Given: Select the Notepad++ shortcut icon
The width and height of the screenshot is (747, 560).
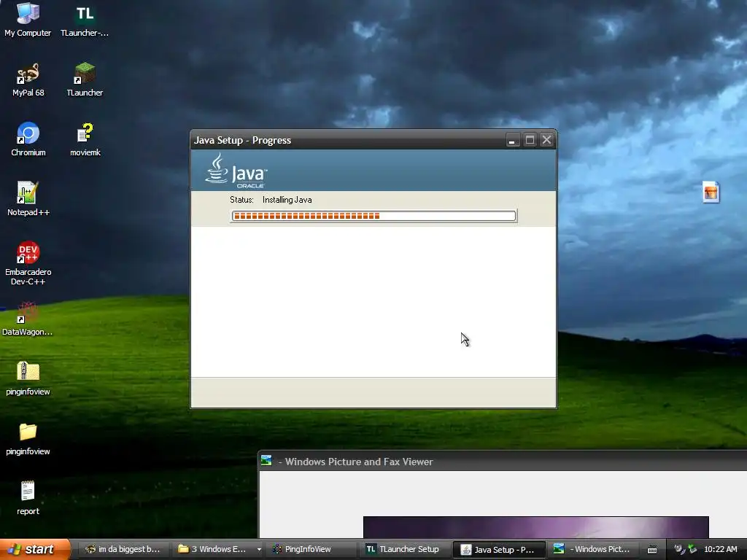Looking at the screenshot, I should (28, 199).
